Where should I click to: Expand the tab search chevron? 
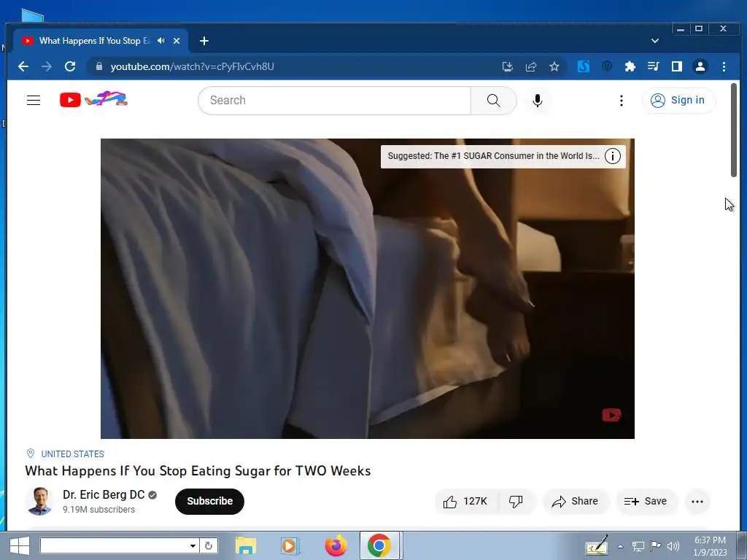[x=655, y=41]
